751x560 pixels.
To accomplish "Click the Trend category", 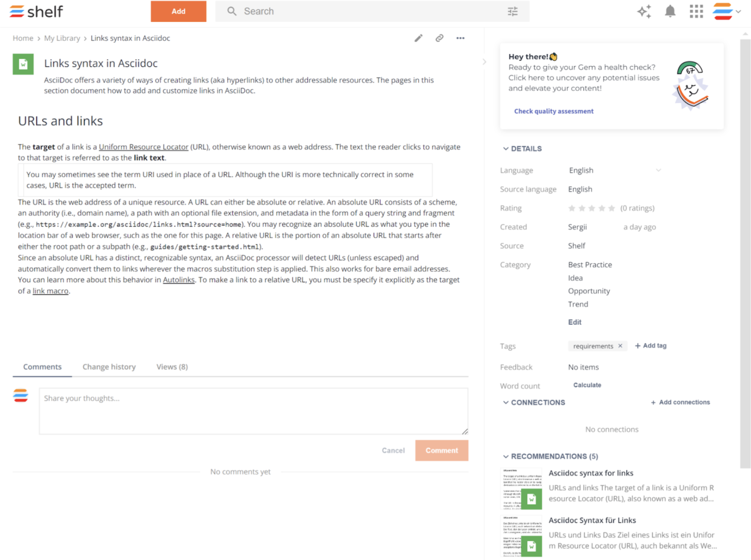I will click(578, 304).
